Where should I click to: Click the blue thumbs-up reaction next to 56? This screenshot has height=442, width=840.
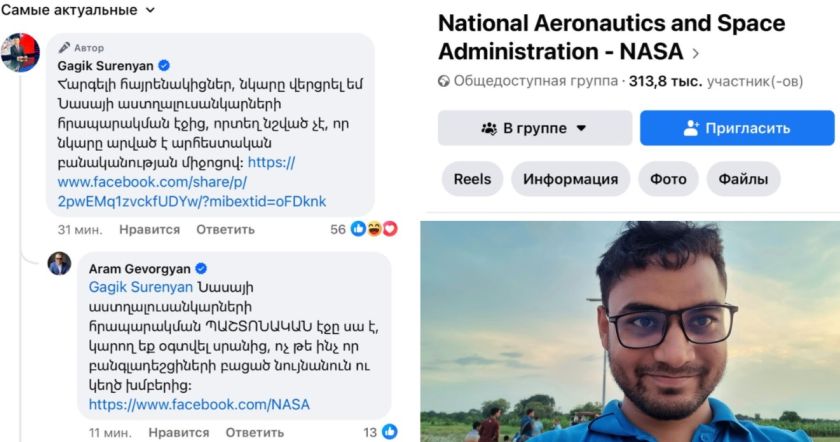[x=358, y=229]
